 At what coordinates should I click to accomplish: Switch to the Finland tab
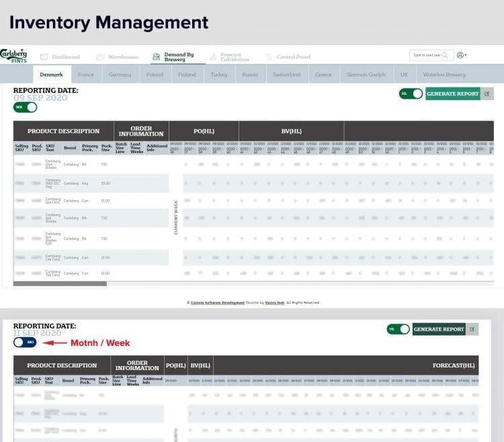187,75
